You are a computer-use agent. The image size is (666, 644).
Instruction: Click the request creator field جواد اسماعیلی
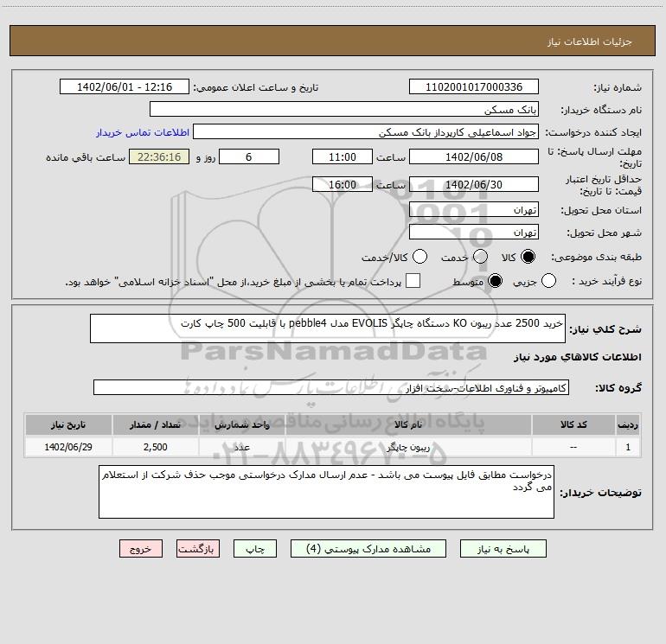pos(366,132)
